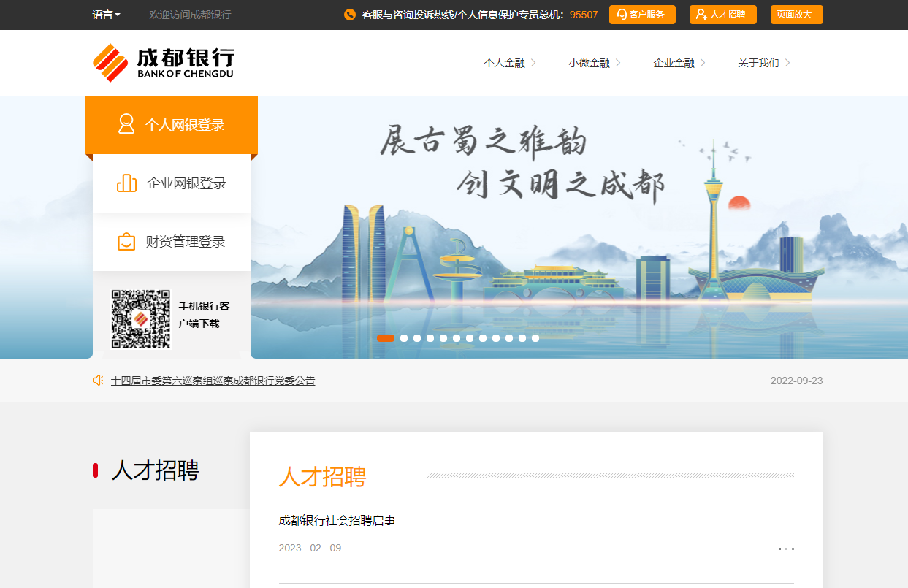Expand chevron next to 企业金融
Viewport: 908px width, 588px height.
point(703,63)
